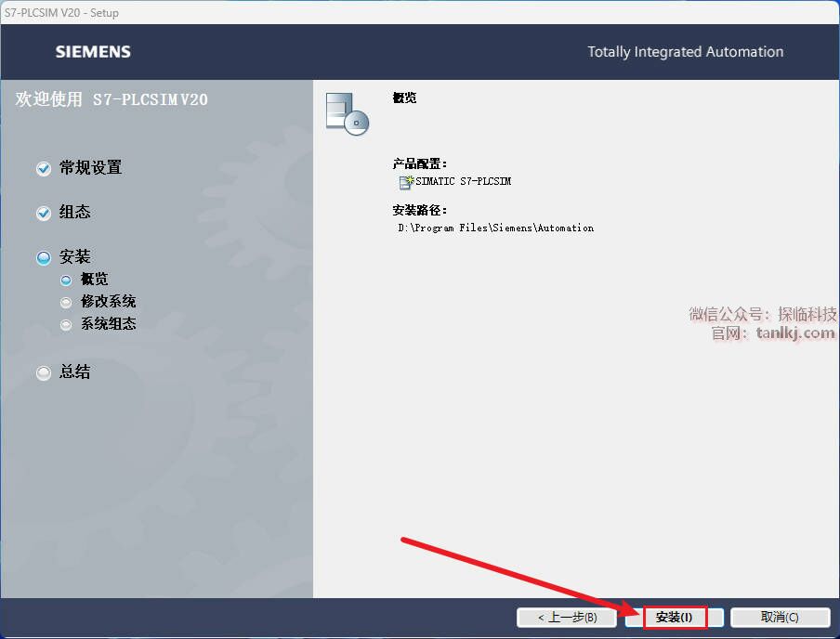Screen dimensions: 840x639
Task: Click the 欢迎使用 S7-PLCSIM V20 title
Action: tap(112, 99)
